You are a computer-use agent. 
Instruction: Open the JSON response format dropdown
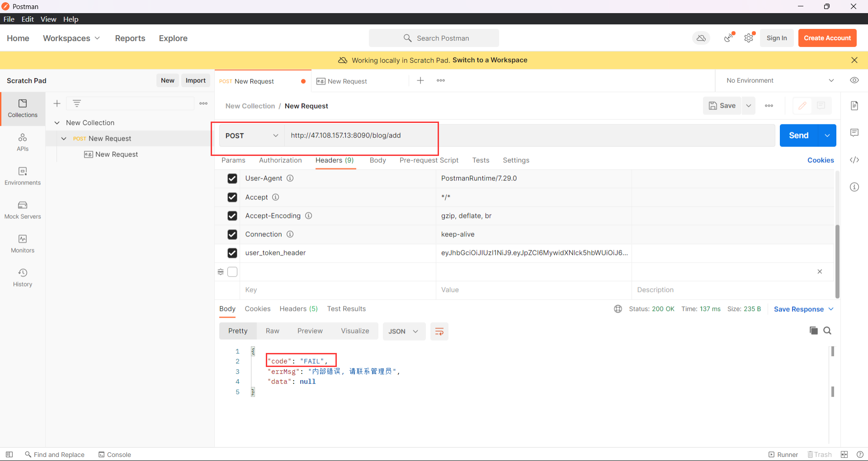pyautogui.click(x=404, y=331)
